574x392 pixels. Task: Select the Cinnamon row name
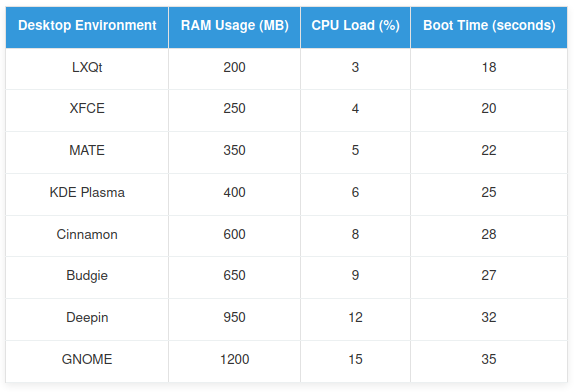[87, 235]
